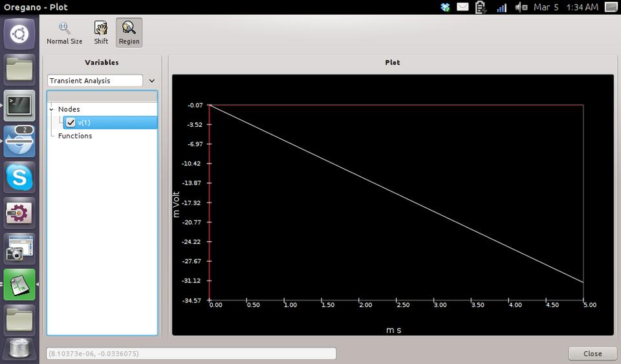Viewport: 621px width, 364px height.
Task: Activate the Region zoom tool
Action: [x=129, y=33]
